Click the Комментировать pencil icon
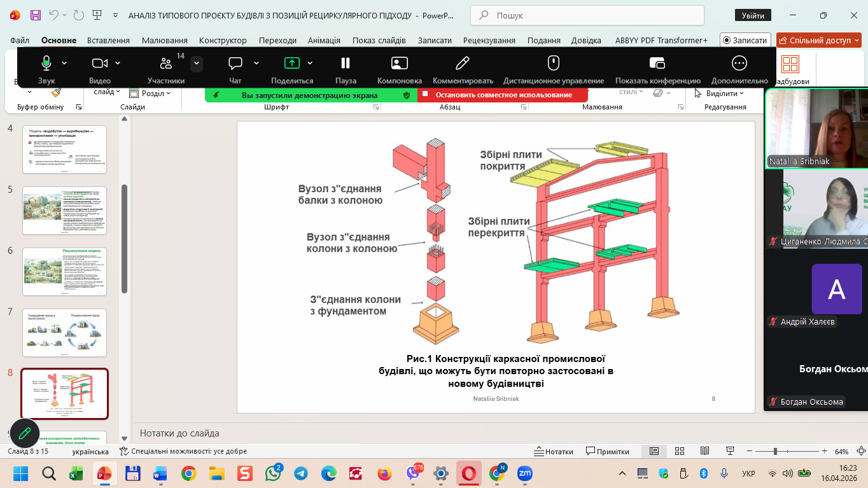This screenshot has height=488, width=868. [x=463, y=63]
